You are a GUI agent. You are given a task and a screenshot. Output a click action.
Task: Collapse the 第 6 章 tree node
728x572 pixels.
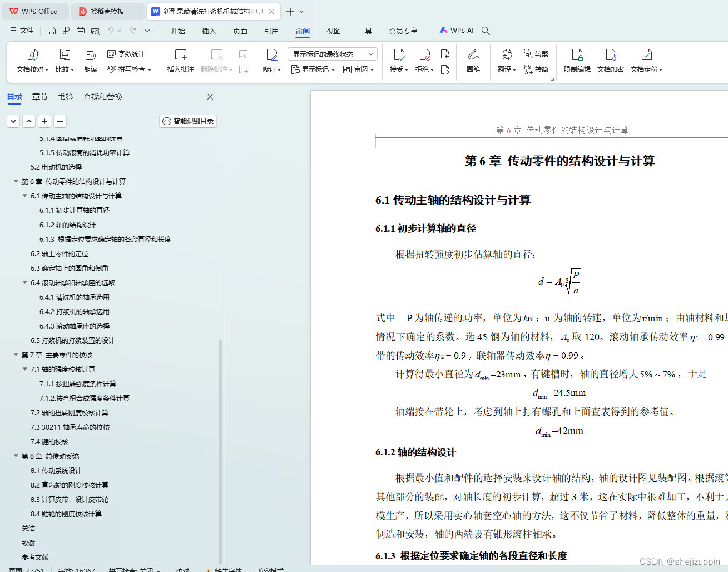point(16,181)
